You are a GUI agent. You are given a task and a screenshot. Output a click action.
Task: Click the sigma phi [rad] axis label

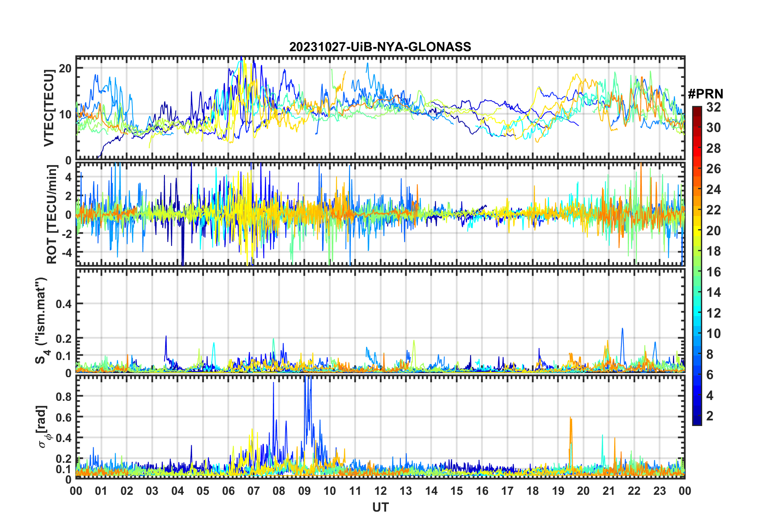click(44, 426)
